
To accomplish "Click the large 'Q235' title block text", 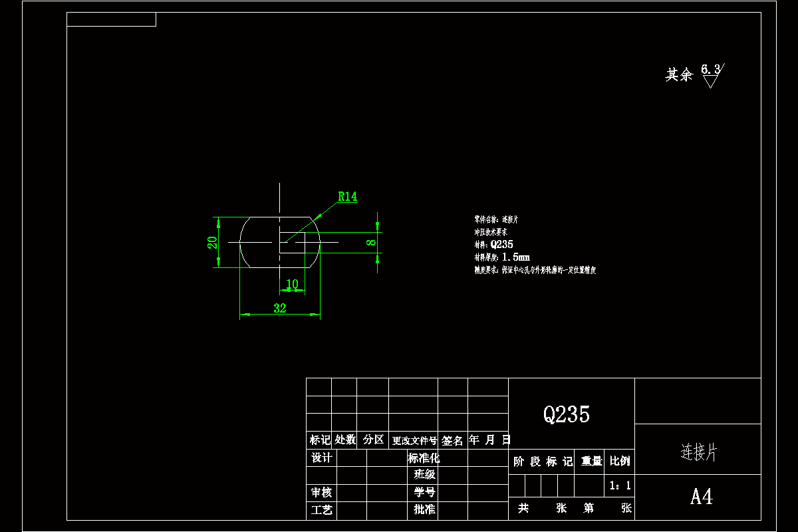I will (x=567, y=414).
